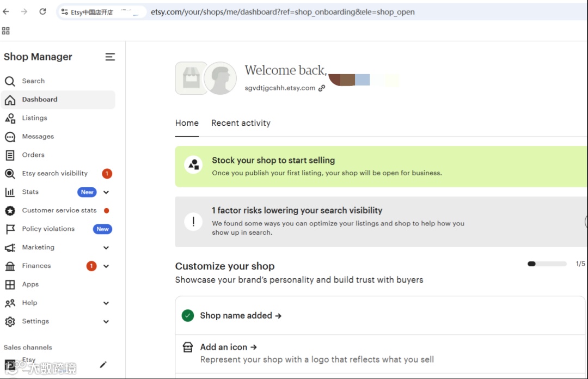View site information icon in address bar
Screen dimensions: 588x379
[64, 12]
